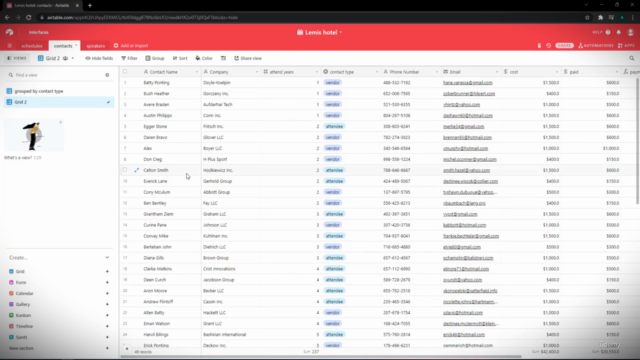Create a new Calendar view
This screenshot has width=640, height=360.
click(60, 293)
